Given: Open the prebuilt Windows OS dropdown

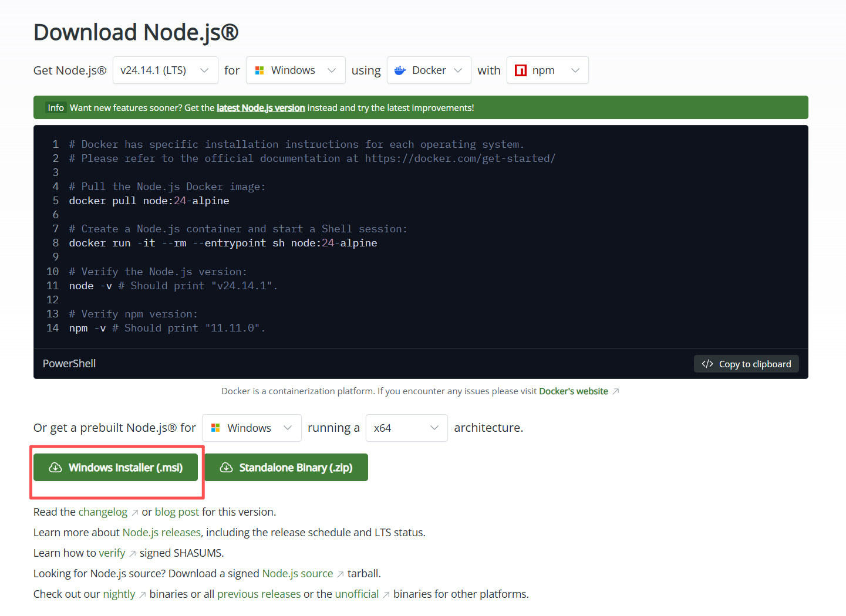Looking at the screenshot, I should tap(251, 428).
